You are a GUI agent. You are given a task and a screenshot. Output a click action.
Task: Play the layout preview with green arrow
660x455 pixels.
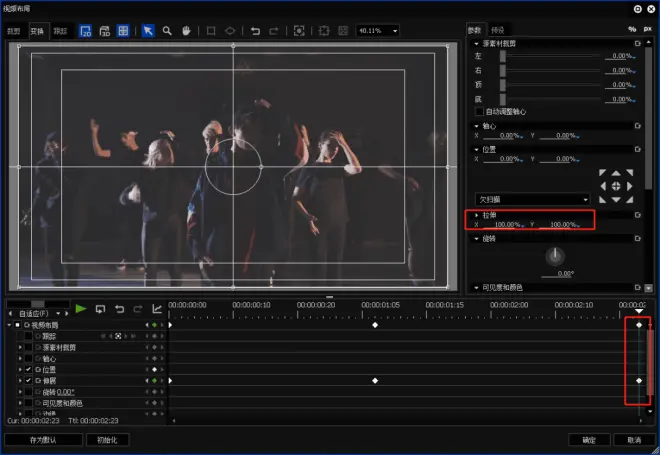[x=81, y=309]
